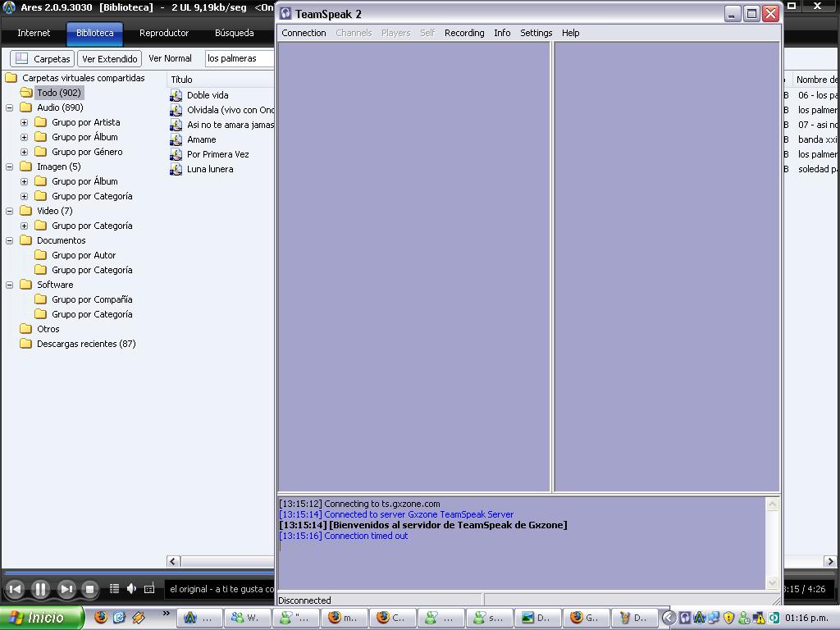This screenshot has width=840, height=630.
Task: Stop playback in the Ares player
Action: pyautogui.click(x=90, y=589)
